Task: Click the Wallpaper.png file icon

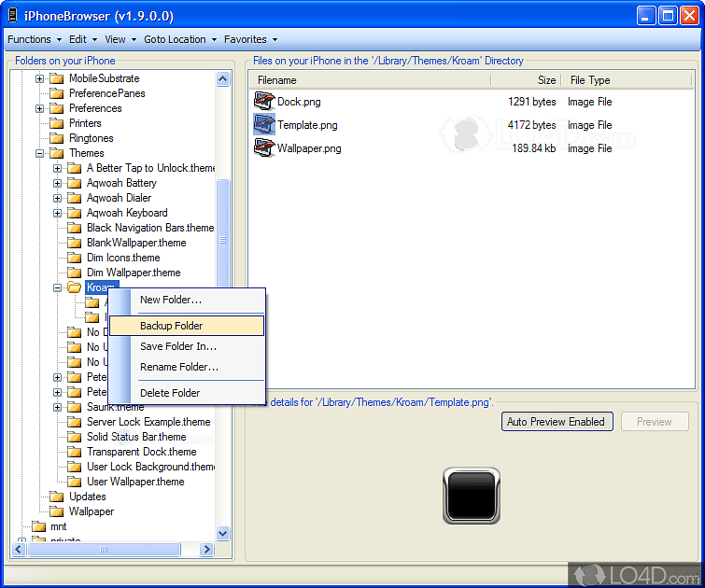Action: pyautogui.click(x=264, y=147)
